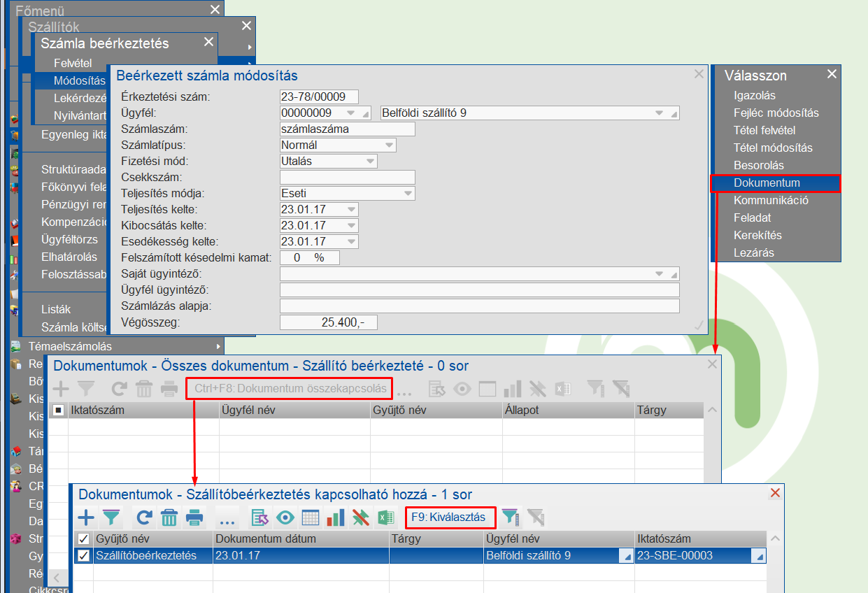The image size is (868, 593).
Task: Open the bar chart icon in Szállítóbeérkeztetés toolbar
Action: point(336,517)
